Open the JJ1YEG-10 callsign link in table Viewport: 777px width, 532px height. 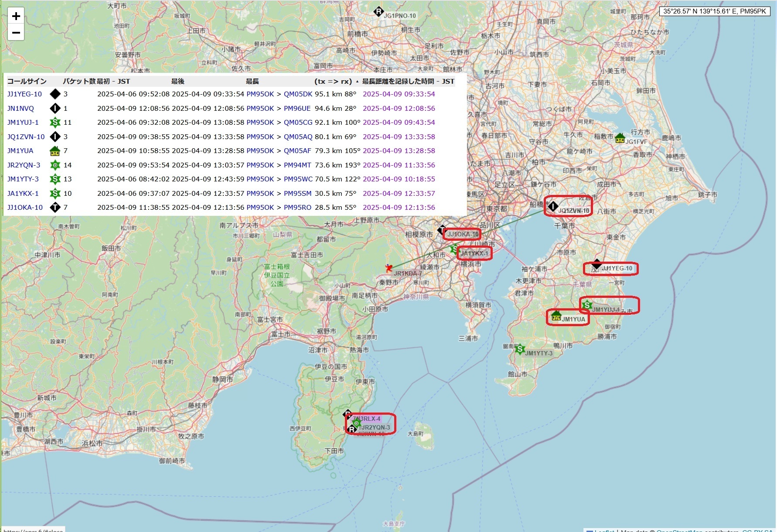(x=24, y=94)
